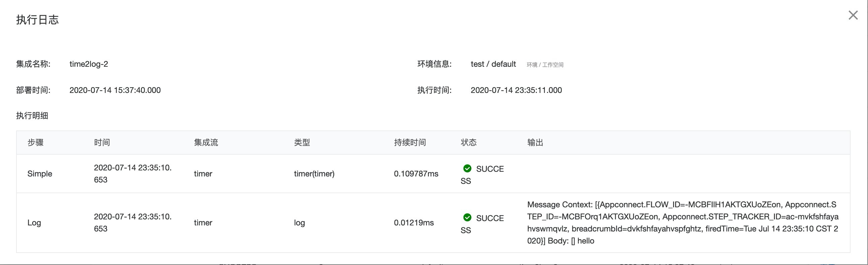Click the 集成名称 label
The height and width of the screenshot is (265, 868).
33,64
